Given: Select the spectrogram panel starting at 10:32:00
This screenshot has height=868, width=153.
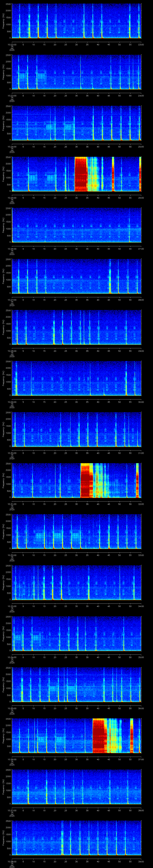Looking at the screenshot, I should pos(77,532).
